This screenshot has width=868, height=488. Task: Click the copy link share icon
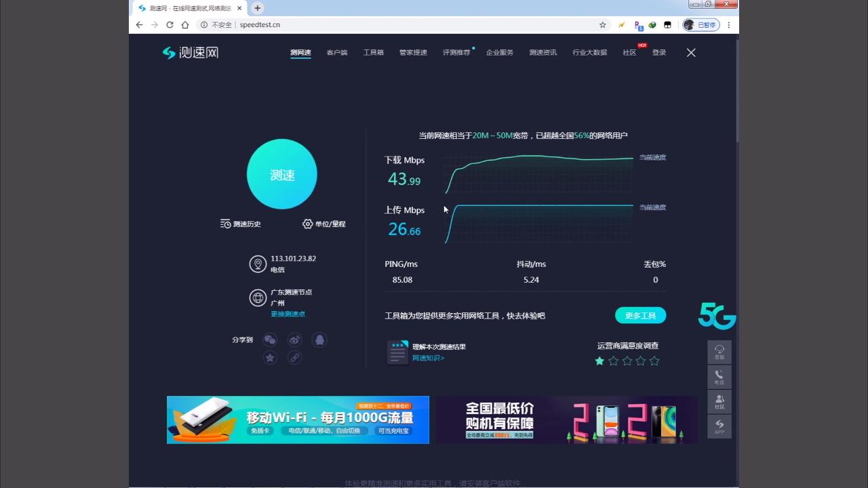pos(294,358)
